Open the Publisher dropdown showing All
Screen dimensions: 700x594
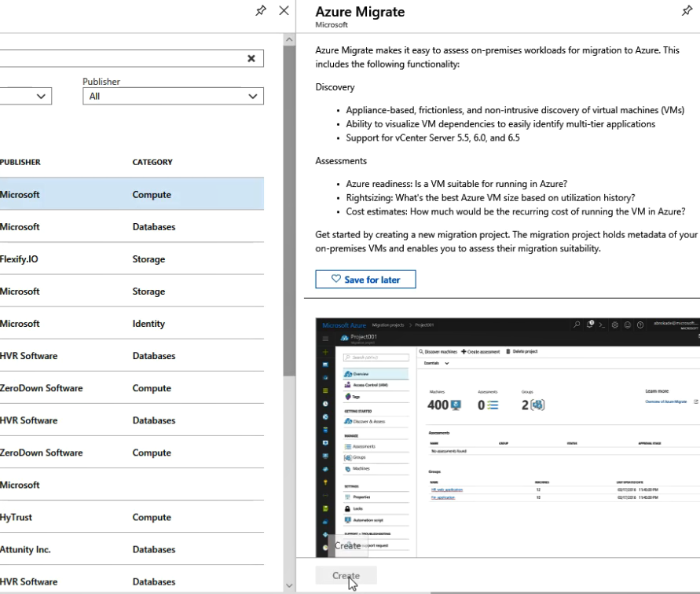pos(173,96)
